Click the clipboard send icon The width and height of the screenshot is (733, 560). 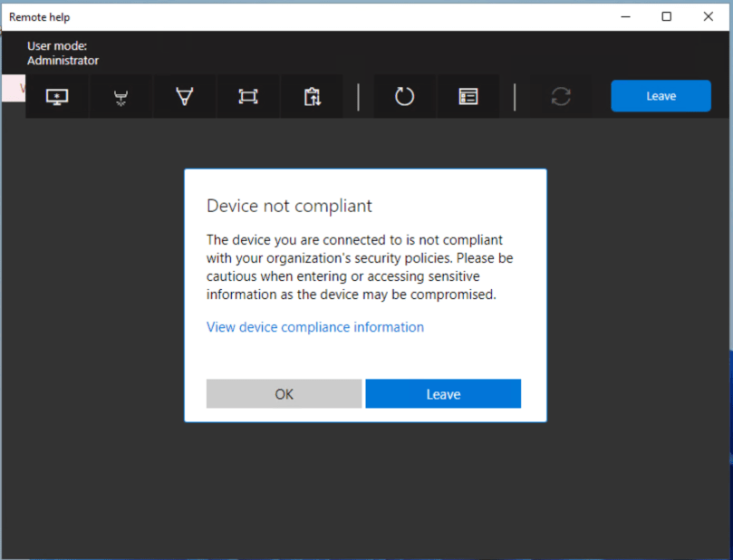point(312,96)
